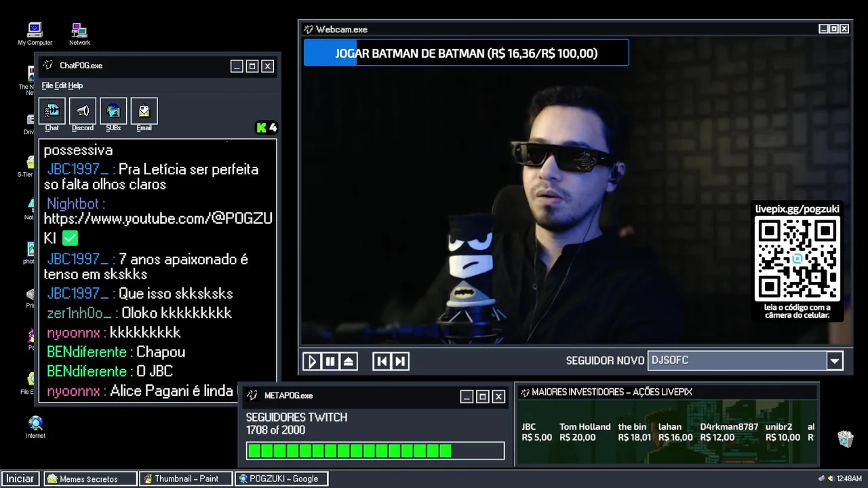Viewport: 868px width, 488px height.
Task: Open the Recycle Bin on the desktop
Action: click(845, 439)
